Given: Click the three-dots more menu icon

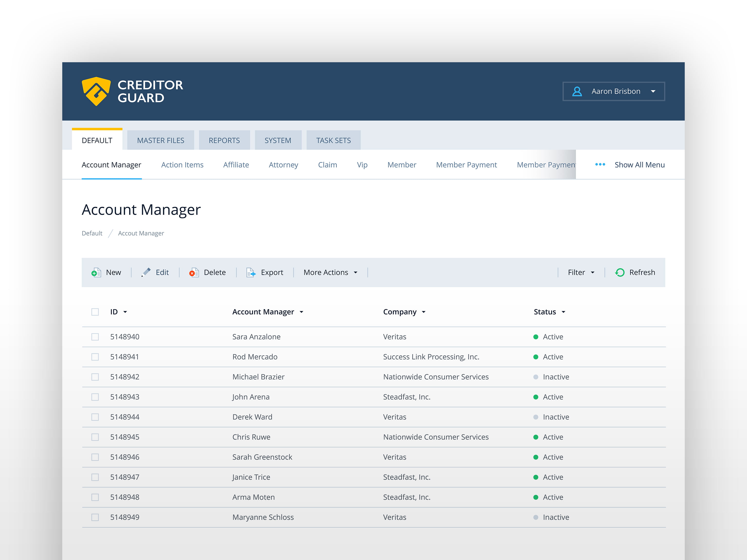Looking at the screenshot, I should pyautogui.click(x=600, y=164).
